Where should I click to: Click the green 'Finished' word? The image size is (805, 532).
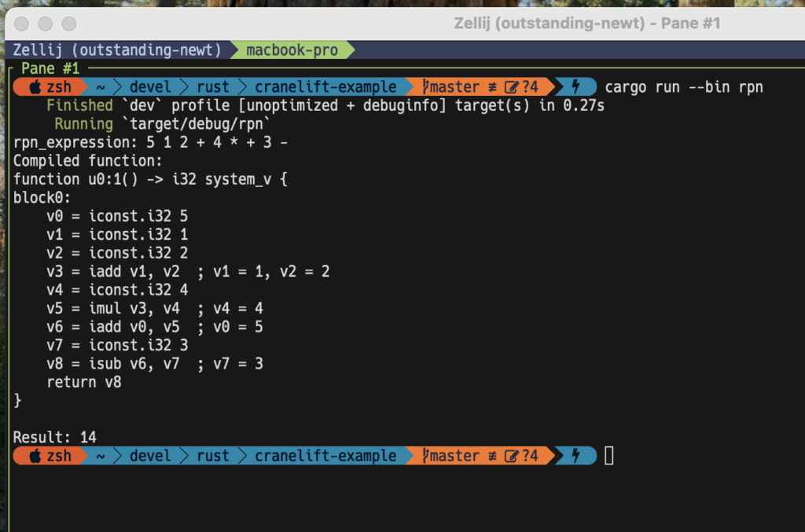[79, 105]
